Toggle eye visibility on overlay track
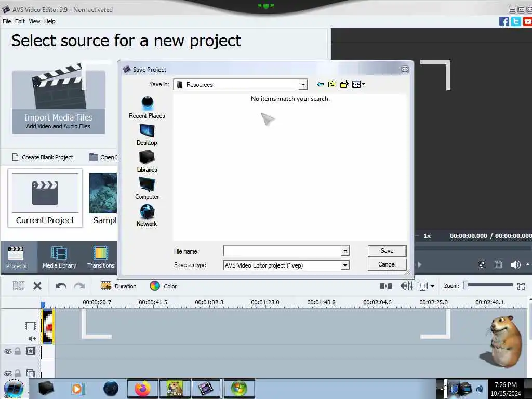The height and width of the screenshot is (399, 532). pyautogui.click(x=8, y=374)
